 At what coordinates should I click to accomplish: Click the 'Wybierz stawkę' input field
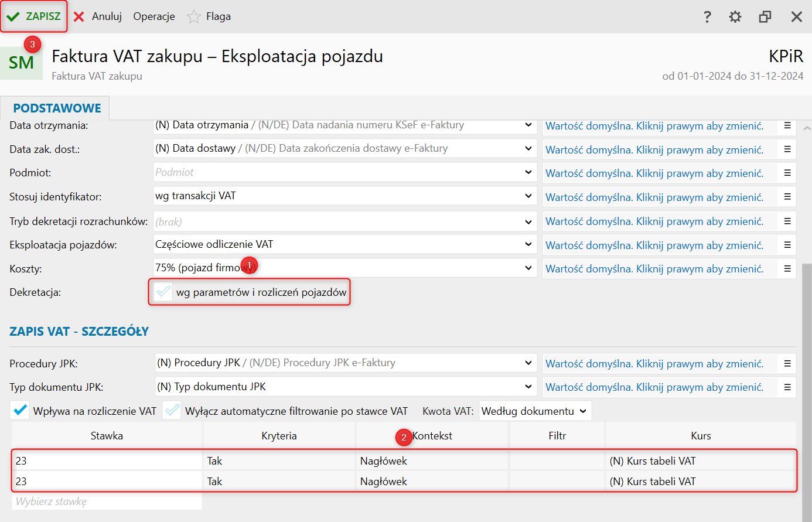coord(107,501)
